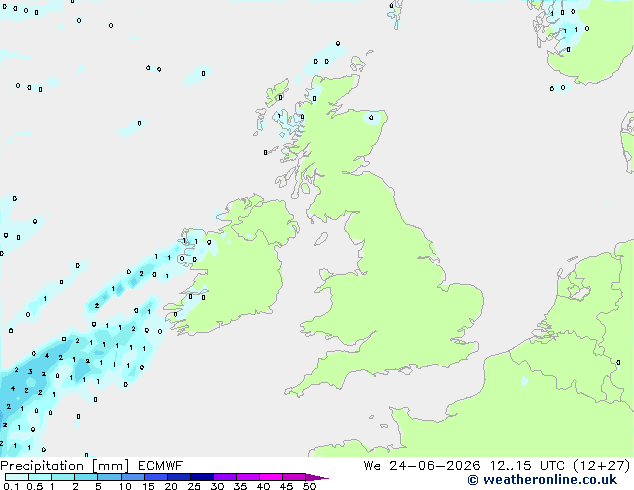Click the purple arrow tip above 50 mm
The image size is (634, 490).
(317, 477)
